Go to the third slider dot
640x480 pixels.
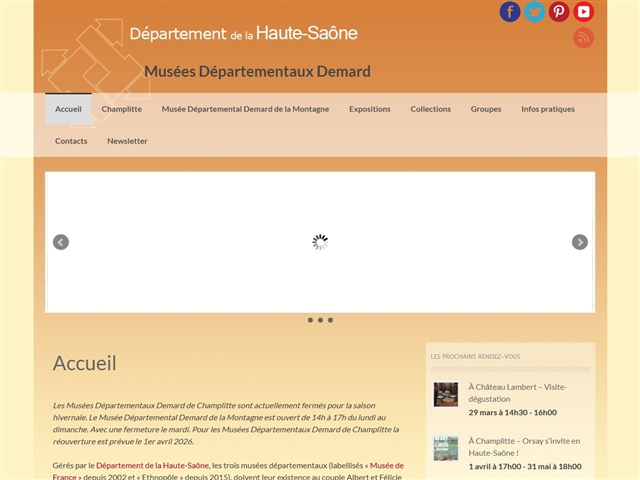point(330,320)
